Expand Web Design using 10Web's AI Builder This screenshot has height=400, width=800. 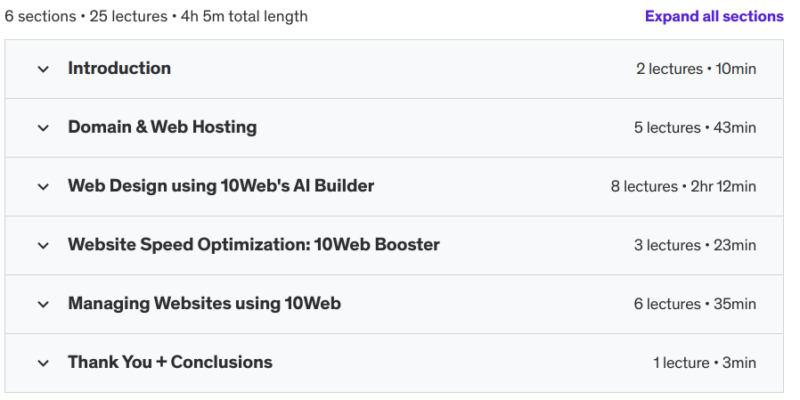coord(221,187)
